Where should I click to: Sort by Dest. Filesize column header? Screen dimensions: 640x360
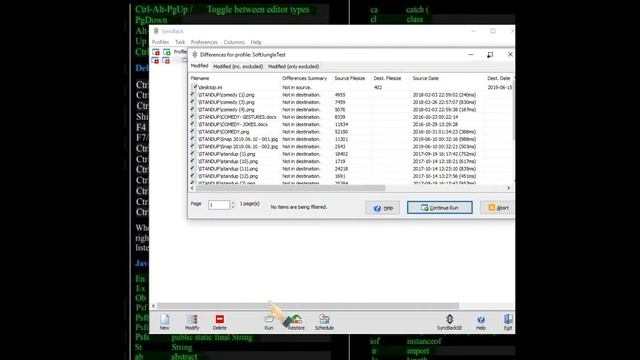coord(387,78)
